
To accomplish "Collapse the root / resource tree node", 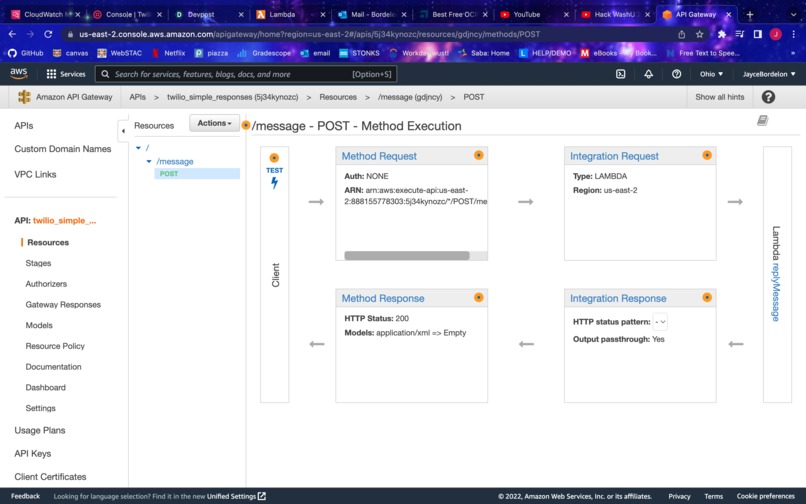I will (x=138, y=148).
